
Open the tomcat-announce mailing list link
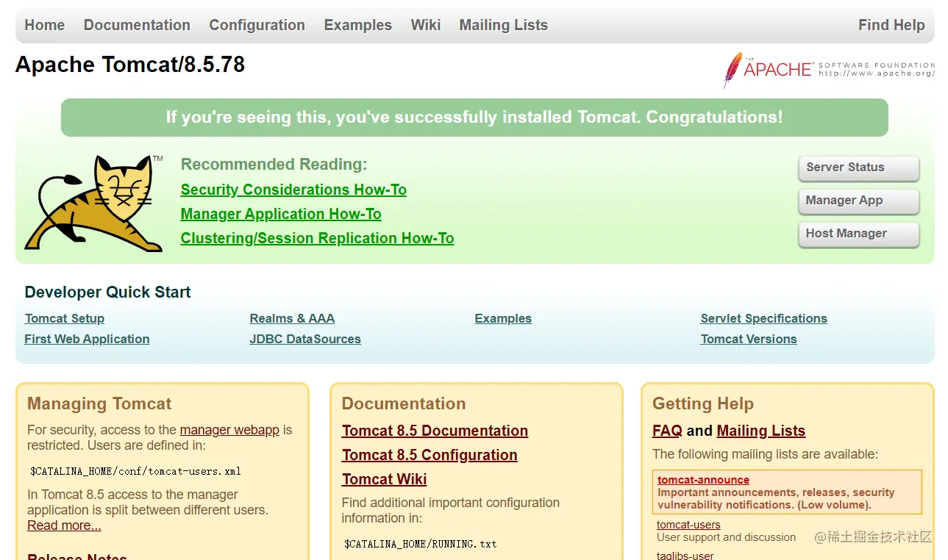pyautogui.click(x=703, y=480)
